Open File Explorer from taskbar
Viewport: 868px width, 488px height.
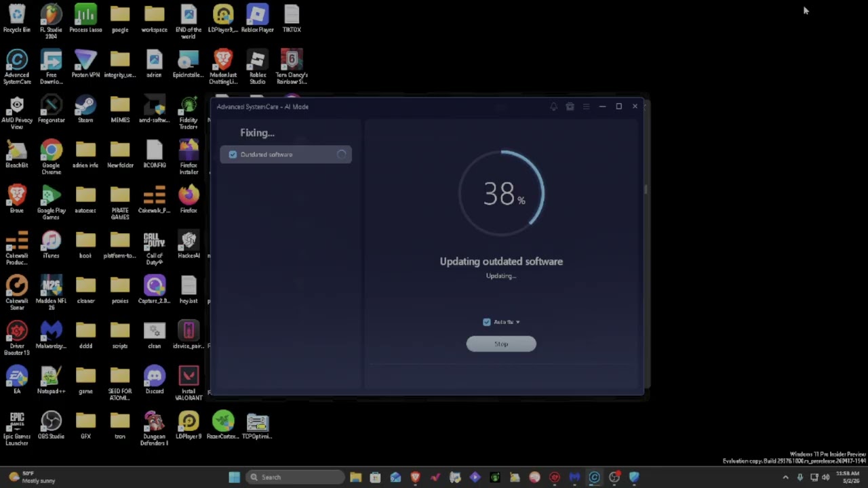pos(356,477)
